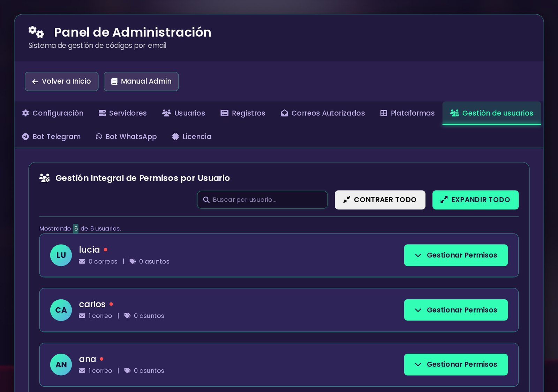Expand Gestionar Permisos for lucia
558x392 pixels.
pyautogui.click(x=456, y=255)
